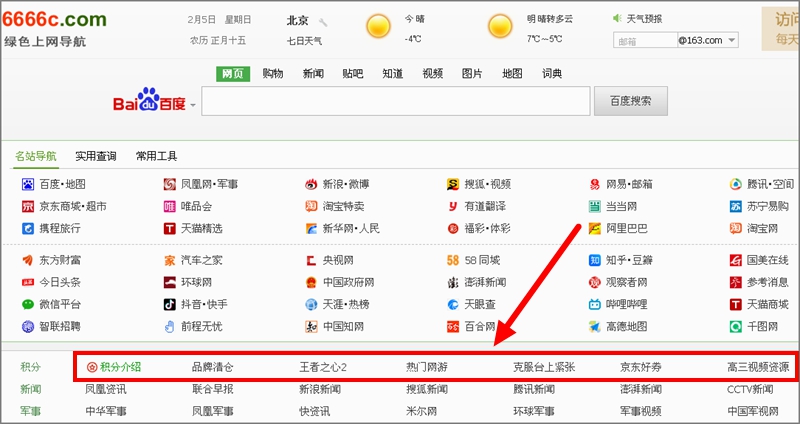
Task: Click the Bilibili TV icon
Action: (594, 305)
